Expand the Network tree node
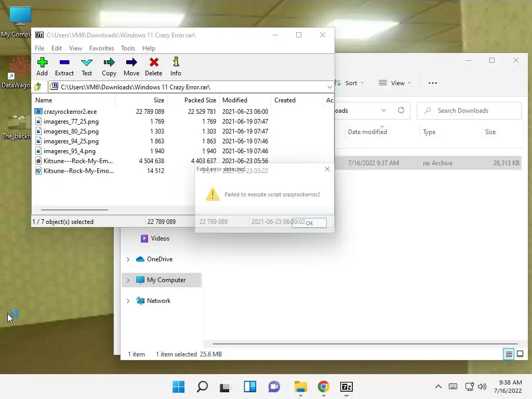532x399 pixels. point(128,301)
